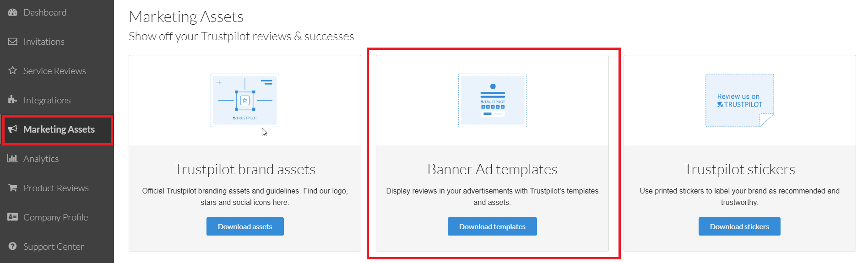The width and height of the screenshot is (868, 263).
Task: Click the Banner Ad templates illustration
Action: tap(493, 100)
